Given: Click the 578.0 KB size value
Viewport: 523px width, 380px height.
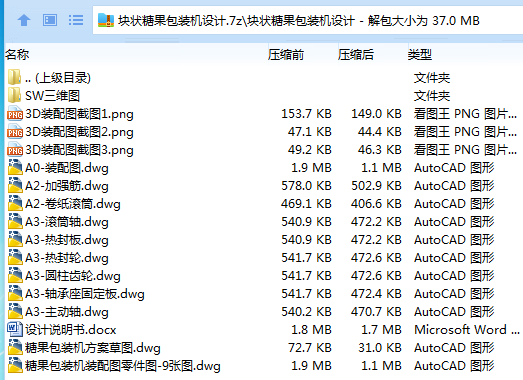Looking at the screenshot, I should coord(306,186).
